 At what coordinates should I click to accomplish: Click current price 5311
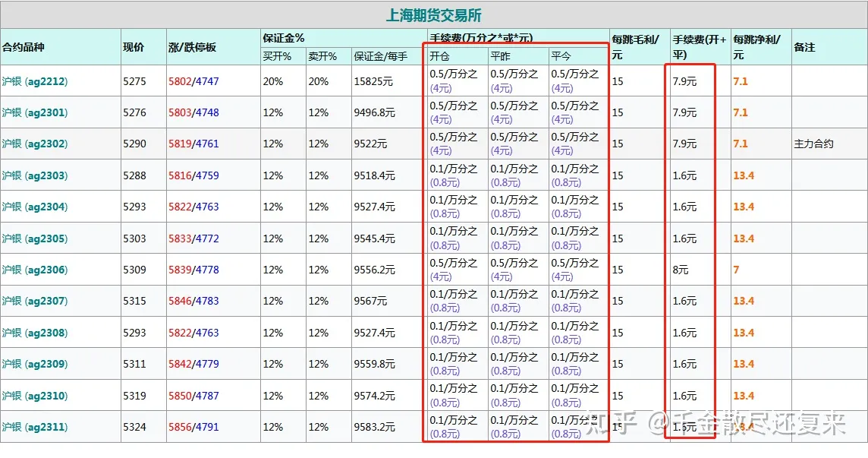coord(134,365)
